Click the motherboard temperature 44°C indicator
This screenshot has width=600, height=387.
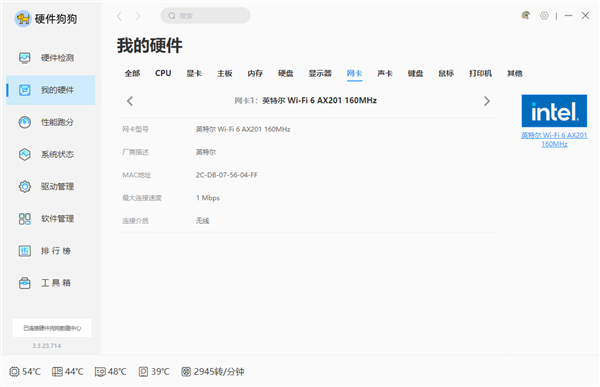coord(68,371)
